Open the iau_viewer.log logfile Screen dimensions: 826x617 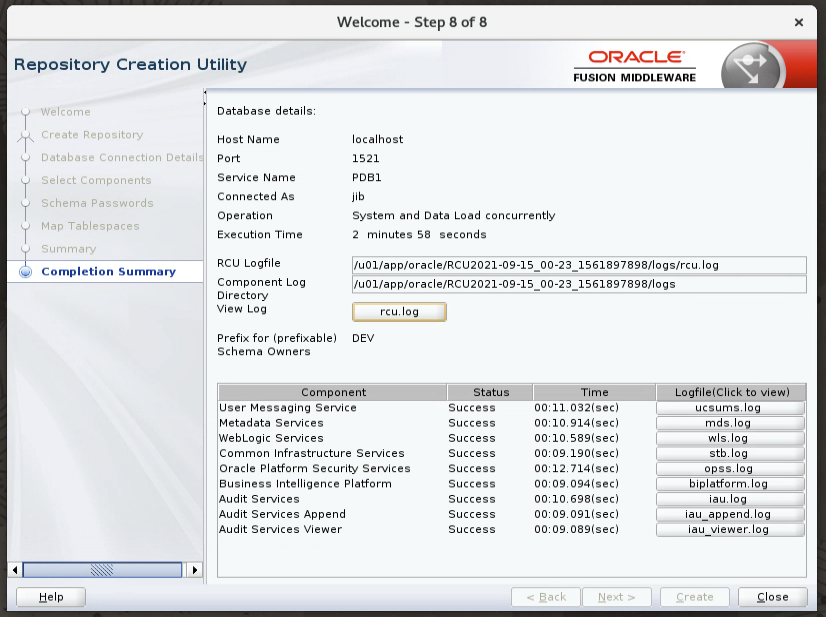click(x=730, y=530)
